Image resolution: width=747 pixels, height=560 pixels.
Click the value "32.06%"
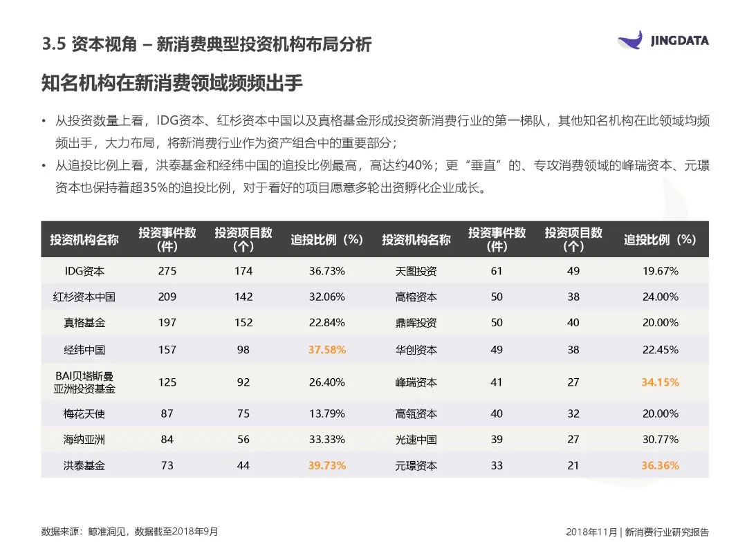point(326,297)
